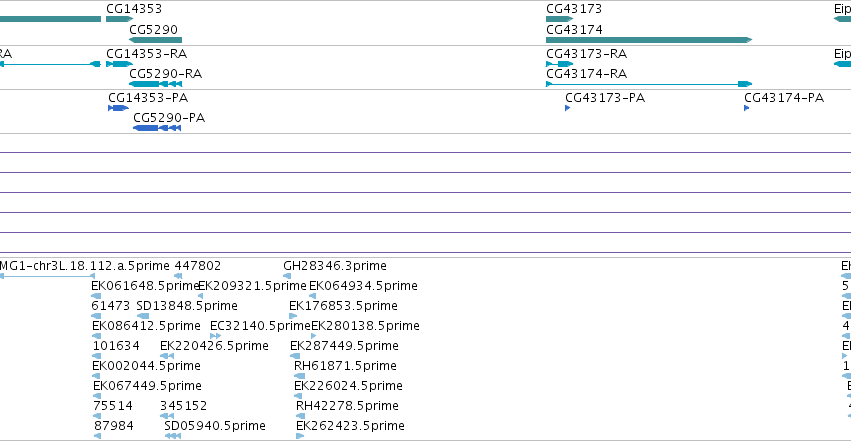851x441 pixels.
Task: Select the CG43174 long gene bar
Action: point(649,40)
